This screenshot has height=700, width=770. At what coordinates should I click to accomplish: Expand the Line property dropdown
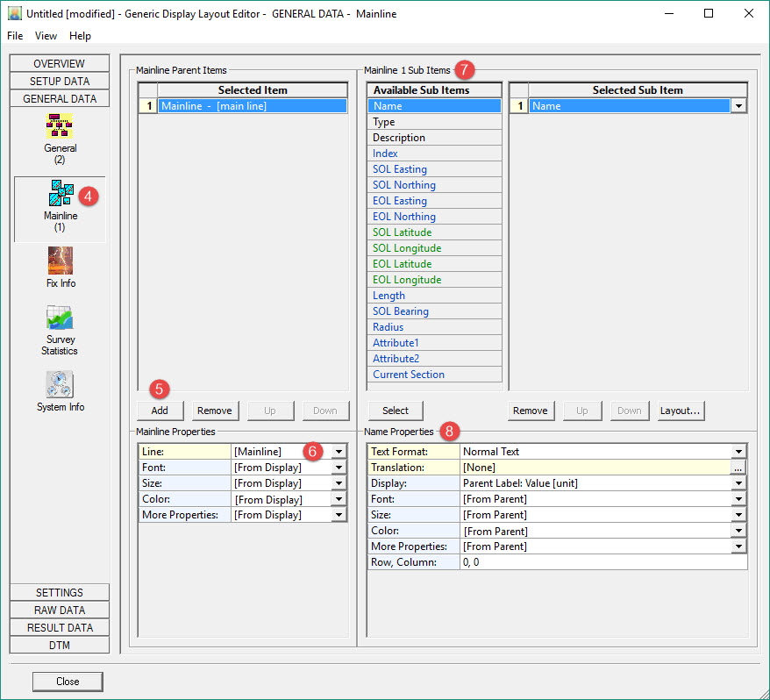click(339, 452)
